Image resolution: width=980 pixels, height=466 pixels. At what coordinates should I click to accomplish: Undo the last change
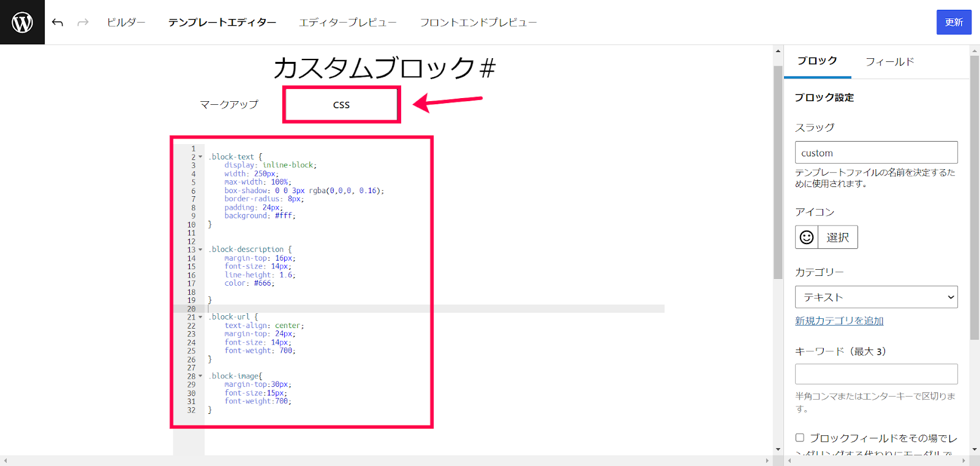click(x=58, y=23)
